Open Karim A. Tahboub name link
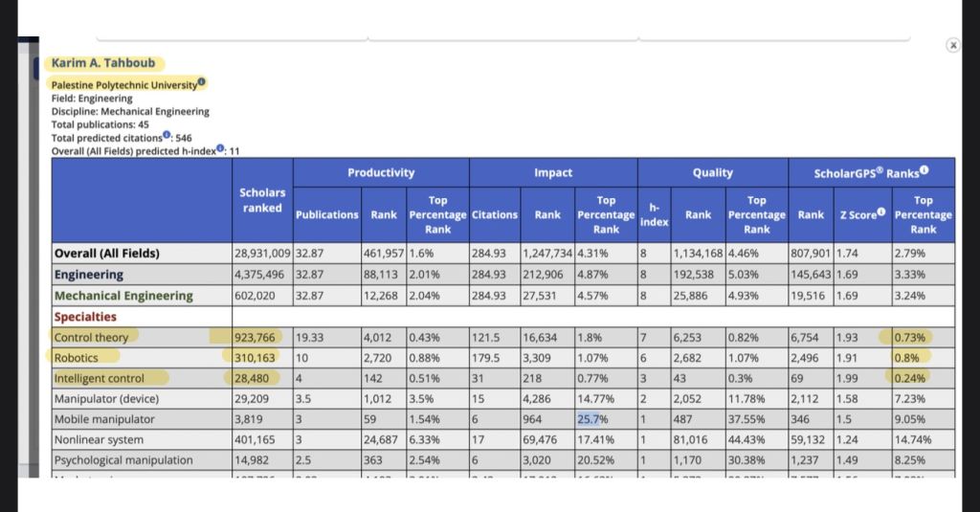Image resolution: width=980 pixels, height=512 pixels. click(x=103, y=62)
